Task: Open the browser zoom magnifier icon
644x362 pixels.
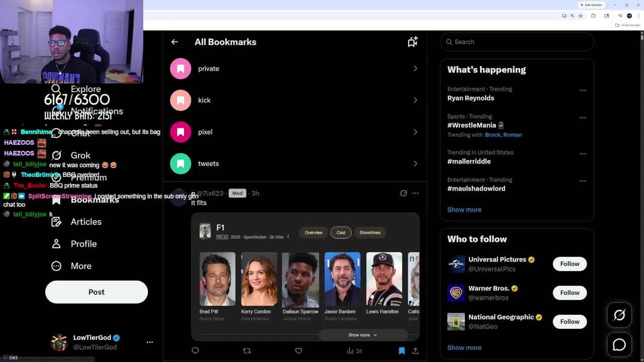Action: click(x=572, y=16)
